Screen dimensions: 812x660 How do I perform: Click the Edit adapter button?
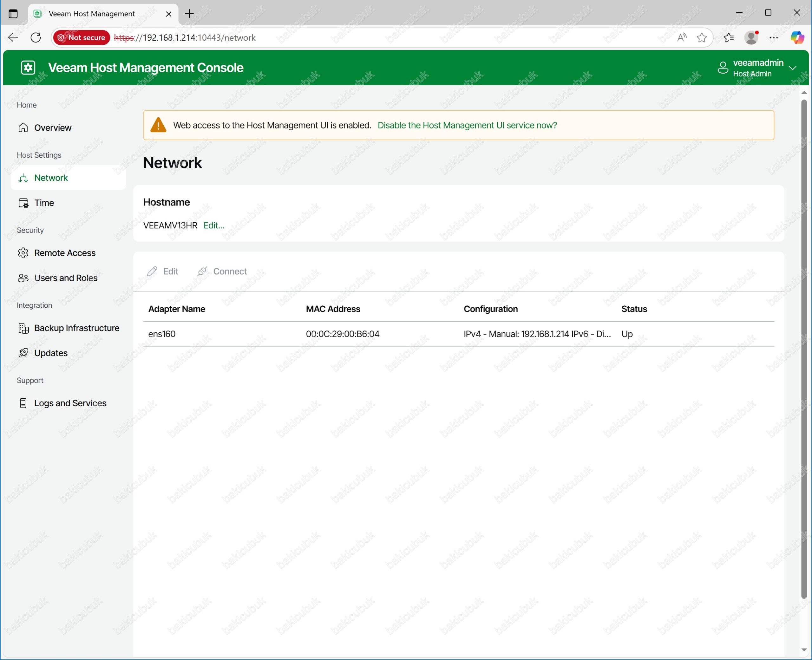(163, 271)
